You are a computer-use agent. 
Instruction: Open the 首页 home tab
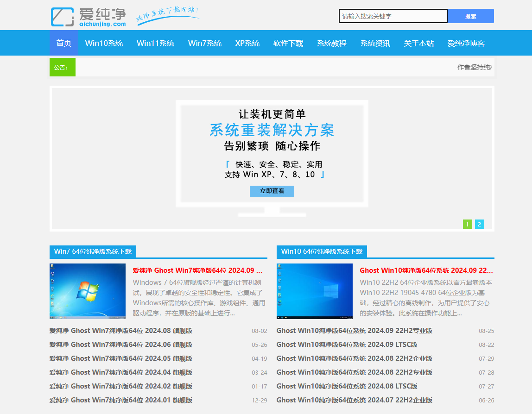[x=64, y=43]
